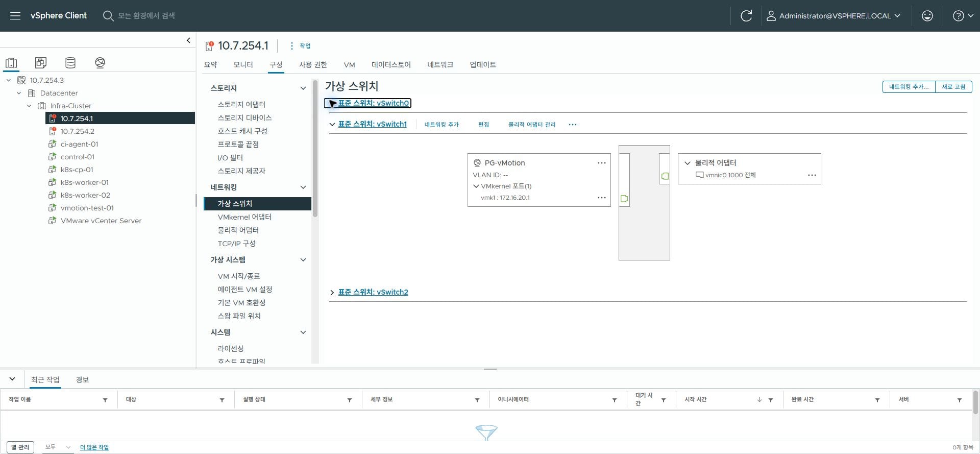
Task: Open vSwitch1 more actions ellipsis
Action: (573, 125)
